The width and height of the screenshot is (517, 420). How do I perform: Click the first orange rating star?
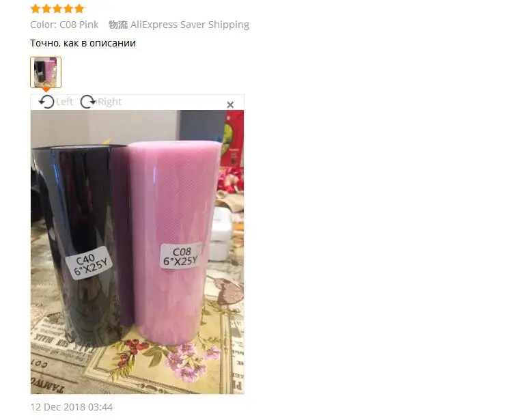coord(36,9)
